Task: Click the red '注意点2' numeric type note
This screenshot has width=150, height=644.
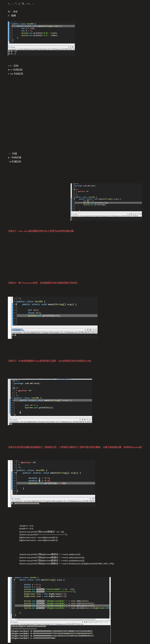Action: click(43, 283)
